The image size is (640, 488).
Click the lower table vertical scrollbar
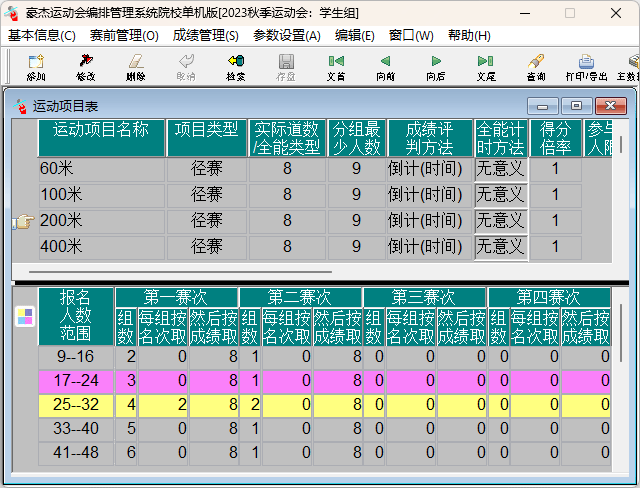[621, 333]
